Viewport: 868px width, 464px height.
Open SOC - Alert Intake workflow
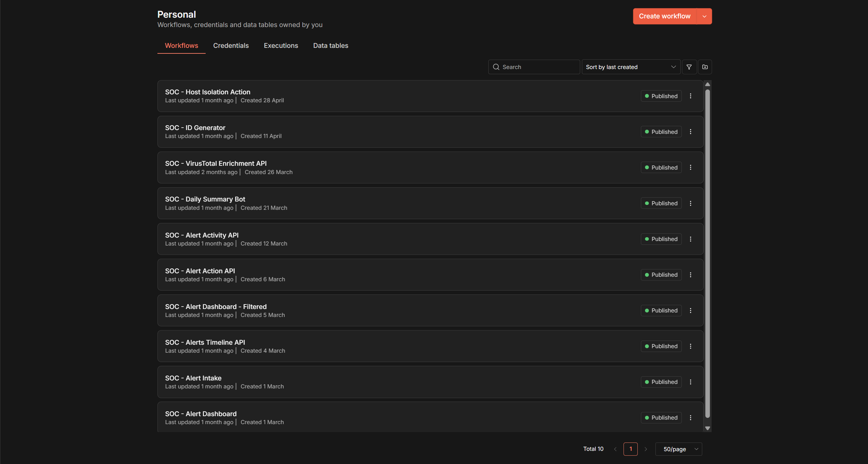pyautogui.click(x=430, y=382)
